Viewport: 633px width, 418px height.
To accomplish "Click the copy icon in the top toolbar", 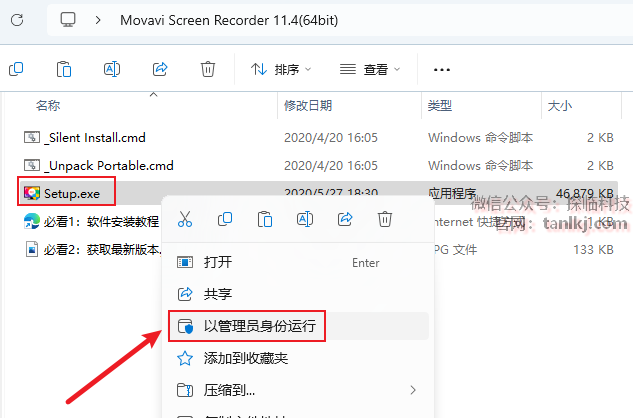I will 16,69.
